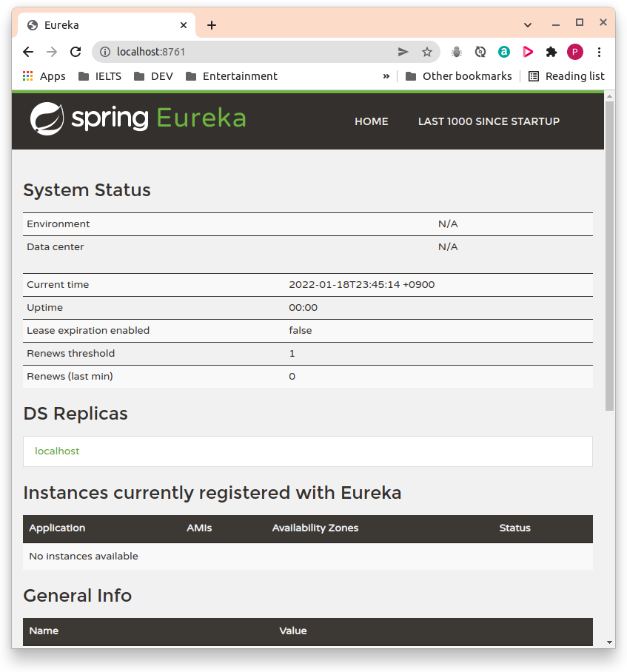This screenshot has height=672, width=627.
Task: Show hidden bookmarks with double chevron
Action: 386,76
